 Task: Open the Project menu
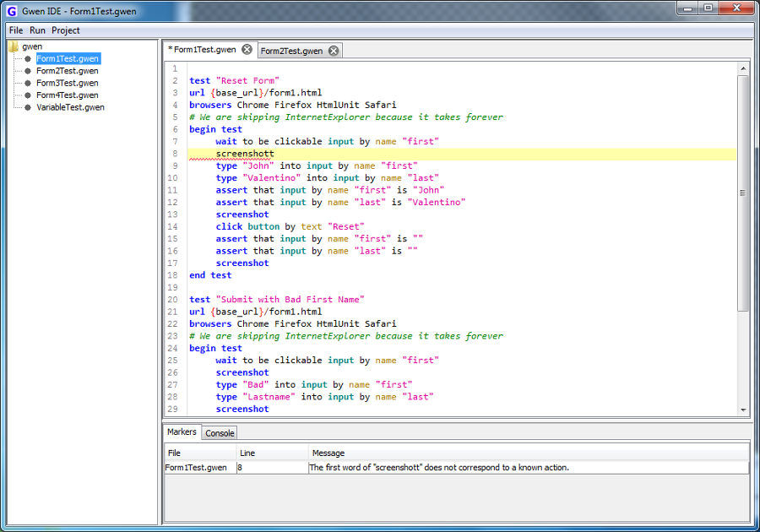66,30
